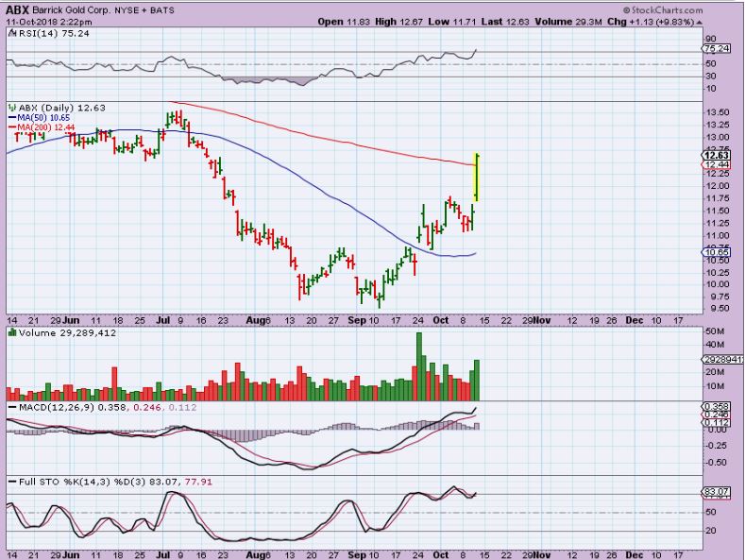
Task: Click the latest green volume bar in October
Action: pyautogui.click(x=477, y=381)
